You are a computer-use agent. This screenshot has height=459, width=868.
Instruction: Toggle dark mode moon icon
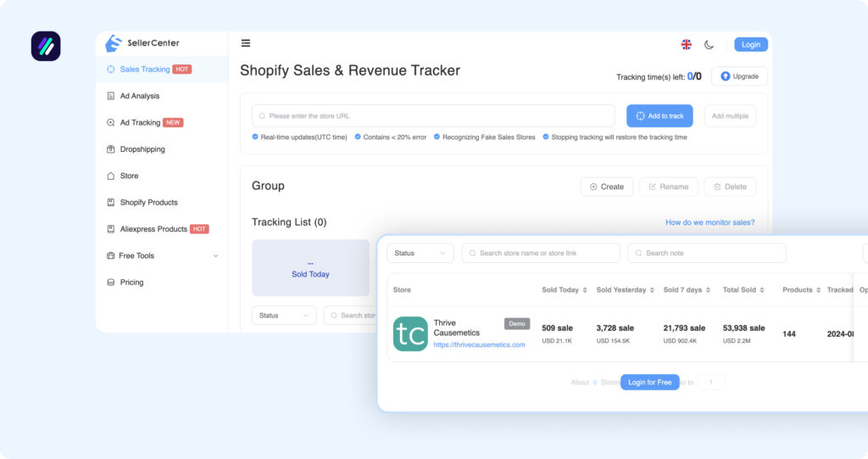[x=709, y=45]
